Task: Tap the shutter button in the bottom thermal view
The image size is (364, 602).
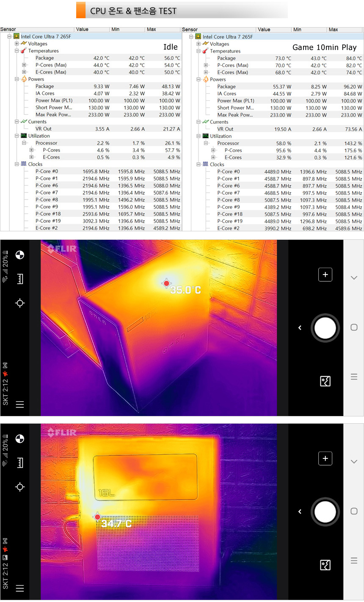Action: [325, 512]
